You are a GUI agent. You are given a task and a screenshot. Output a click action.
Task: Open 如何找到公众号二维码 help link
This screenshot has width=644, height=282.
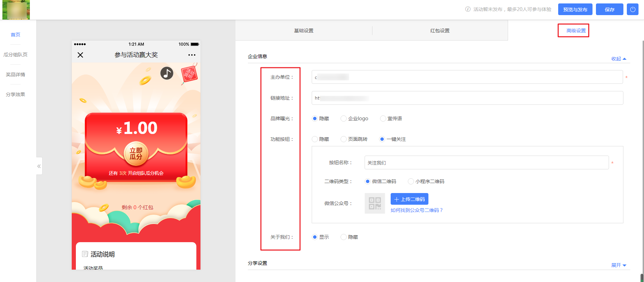417,210
